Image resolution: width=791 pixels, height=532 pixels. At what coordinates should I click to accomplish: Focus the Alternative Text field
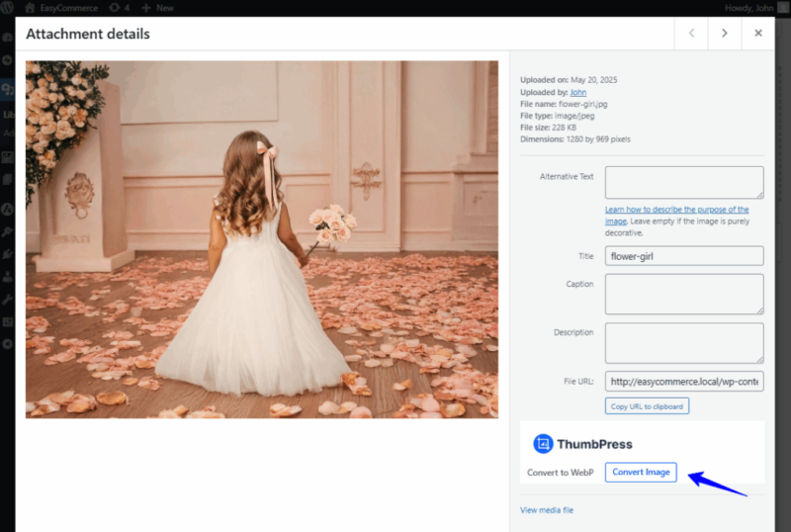[684, 182]
